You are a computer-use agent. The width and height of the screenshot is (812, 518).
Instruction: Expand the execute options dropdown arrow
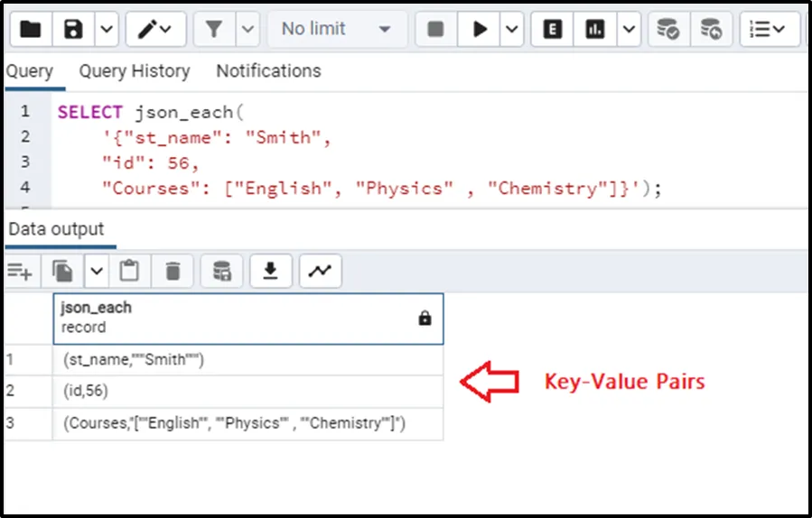point(511,29)
